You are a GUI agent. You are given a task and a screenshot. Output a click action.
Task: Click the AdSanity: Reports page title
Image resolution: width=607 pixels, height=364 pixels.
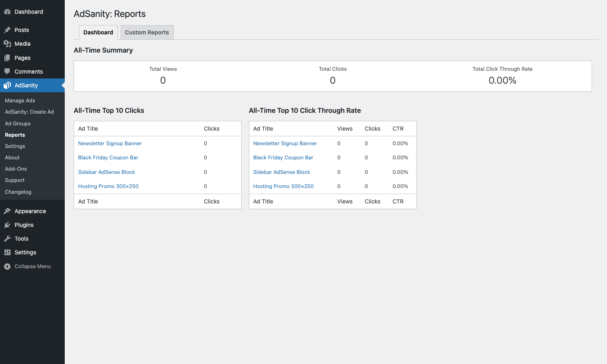point(110,14)
